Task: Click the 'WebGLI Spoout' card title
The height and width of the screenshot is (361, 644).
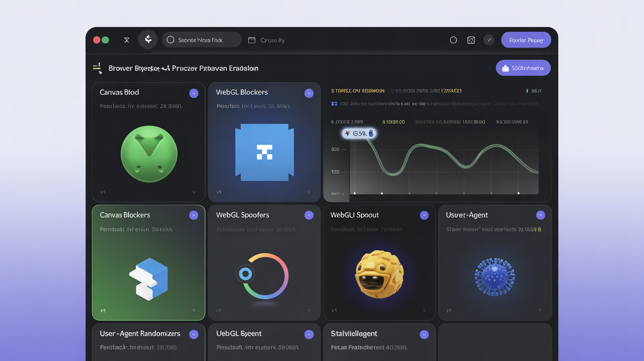Action: point(354,215)
